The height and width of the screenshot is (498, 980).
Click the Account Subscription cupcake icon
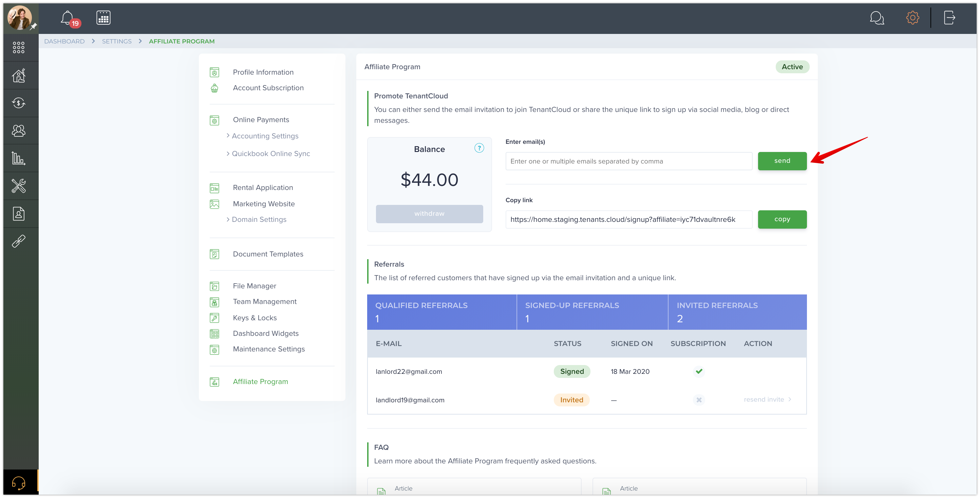(214, 88)
